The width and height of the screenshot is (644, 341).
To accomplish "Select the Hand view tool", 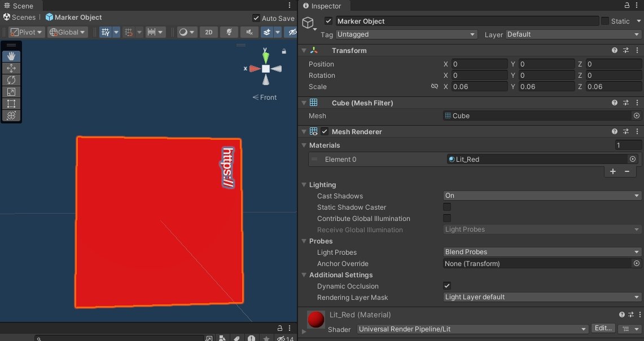I will tap(11, 56).
